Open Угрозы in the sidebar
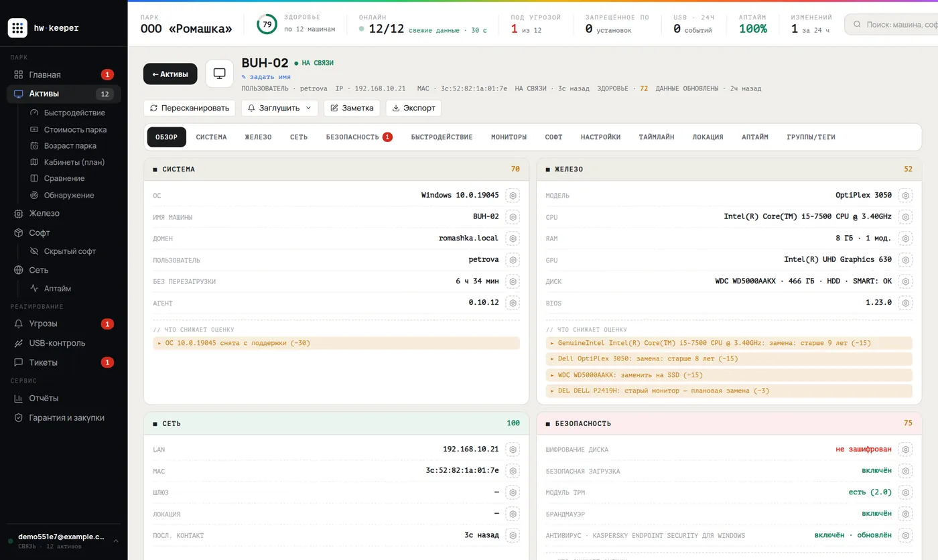The width and height of the screenshot is (938, 560). [x=64, y=324]
